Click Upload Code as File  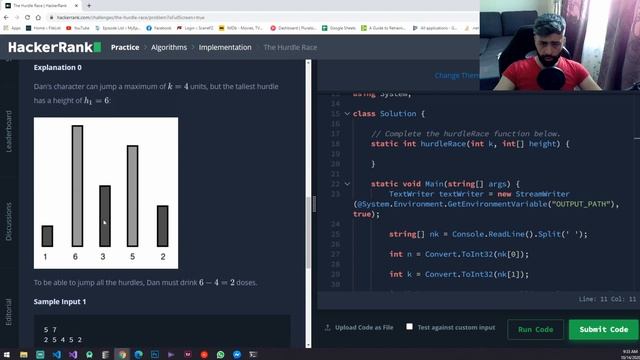(x=359, y=327)
